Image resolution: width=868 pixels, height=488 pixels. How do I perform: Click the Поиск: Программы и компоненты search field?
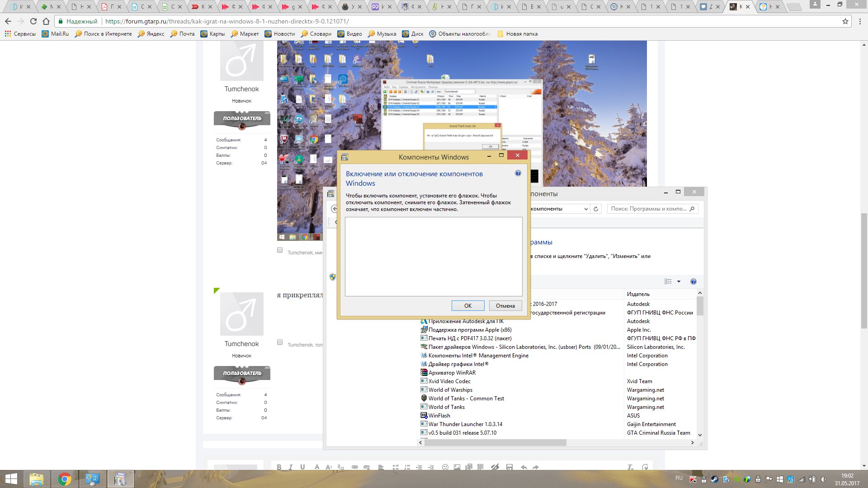tap(648, 209)
